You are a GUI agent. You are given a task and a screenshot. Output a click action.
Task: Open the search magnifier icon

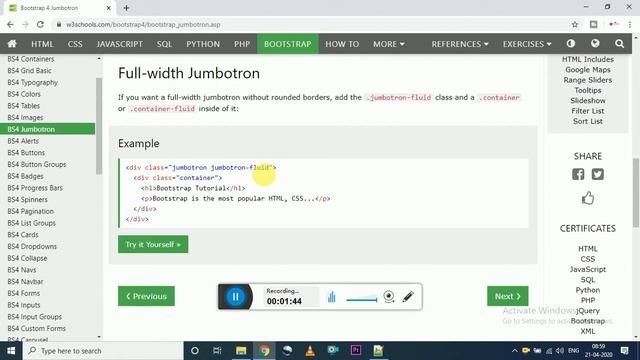pos(619,44)
